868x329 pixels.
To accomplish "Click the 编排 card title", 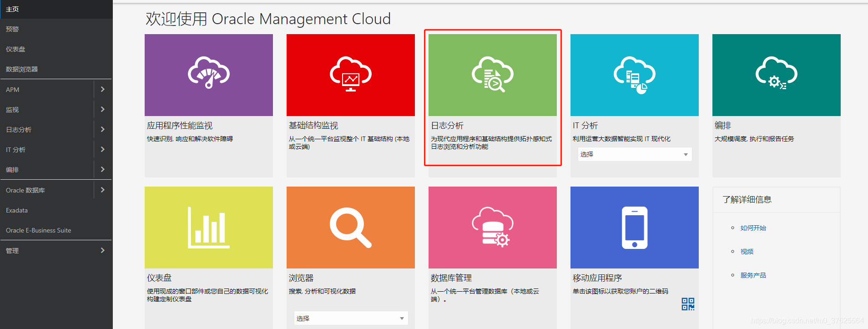I will pyautogui.click(x=723, y=126).
